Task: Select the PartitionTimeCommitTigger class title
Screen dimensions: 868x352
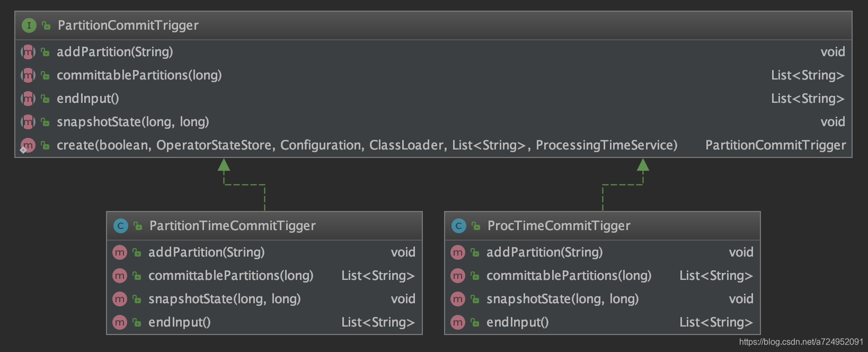Action: point(232,226)
